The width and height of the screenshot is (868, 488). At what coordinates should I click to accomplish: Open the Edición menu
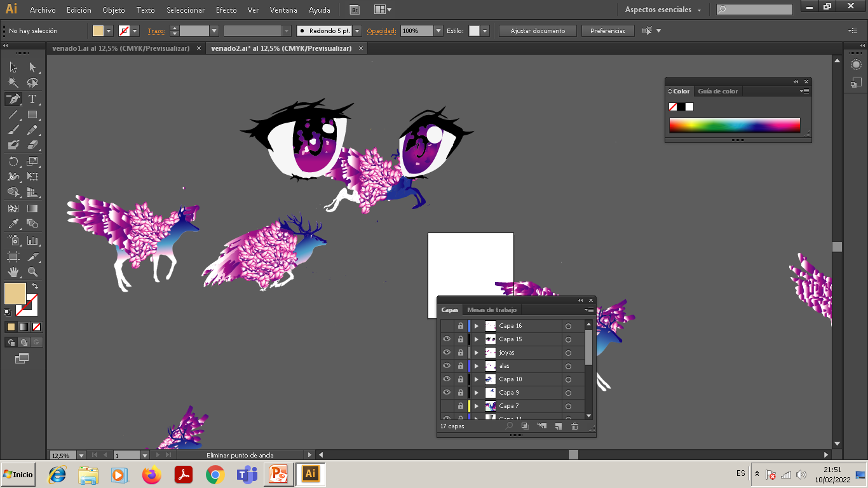(x=79, y=10)
